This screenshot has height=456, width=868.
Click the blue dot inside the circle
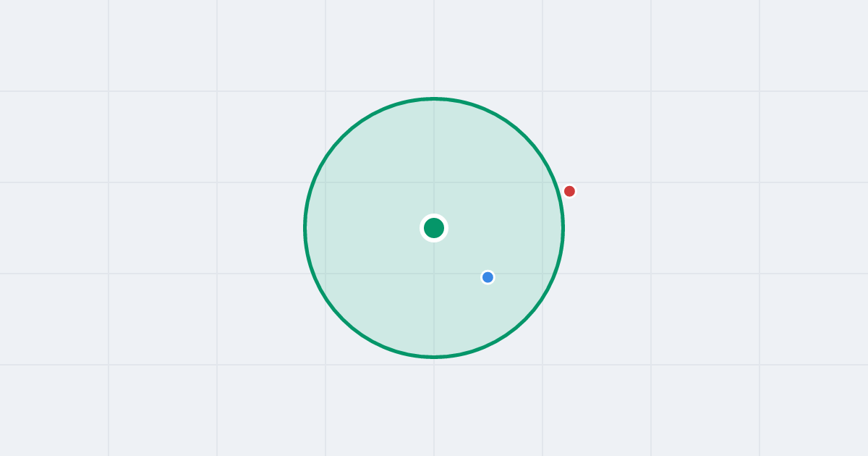click(x=488, y=277)
